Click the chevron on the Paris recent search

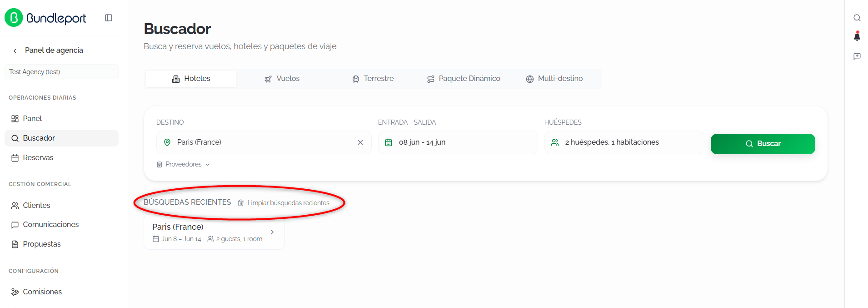(272, 232)
